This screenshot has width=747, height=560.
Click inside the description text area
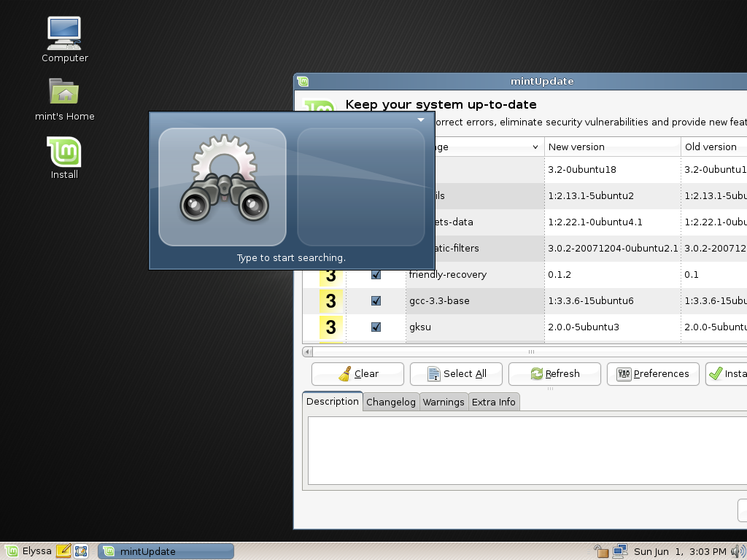pyautogui.click(x=527, y=451)
